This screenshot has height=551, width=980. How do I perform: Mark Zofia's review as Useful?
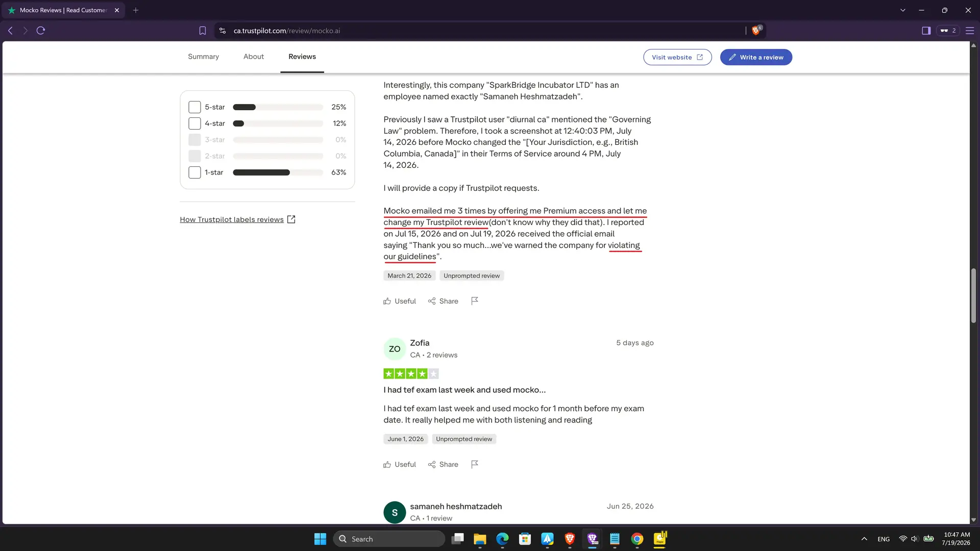(400, 464)
